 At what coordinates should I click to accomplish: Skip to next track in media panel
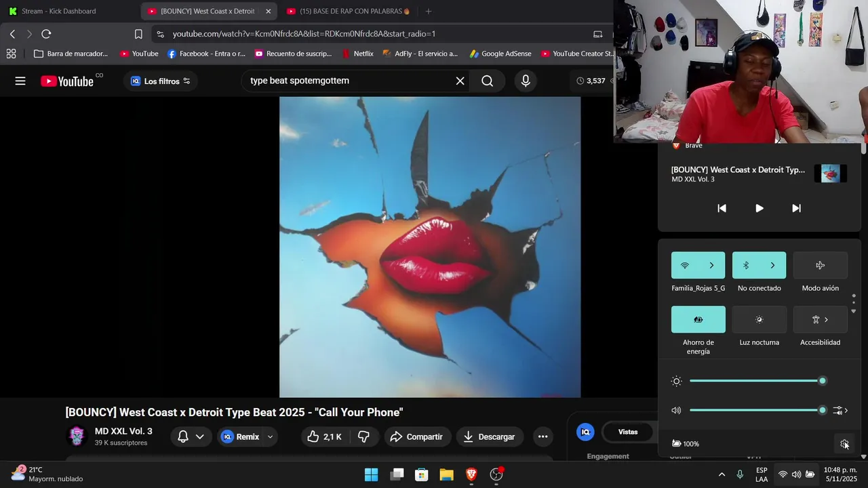click(796, 208)
